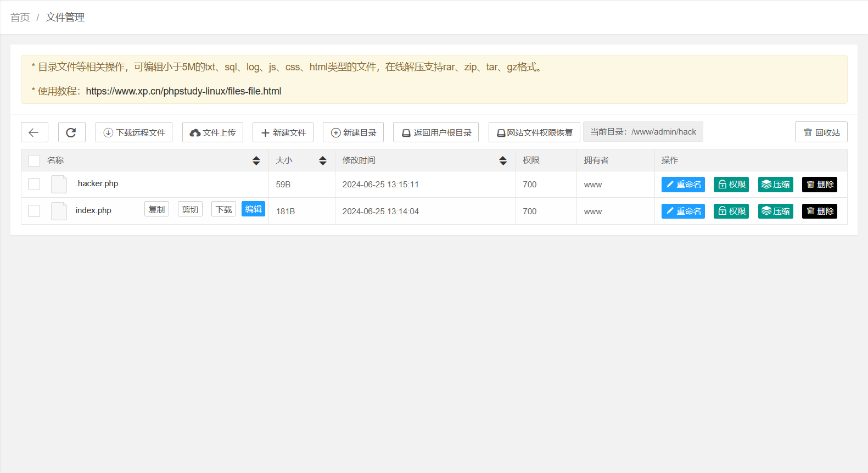Toggle the select-all checkbox in header
Image resolution: width=868 pixels, height=473 pixels.
(34, 160)
